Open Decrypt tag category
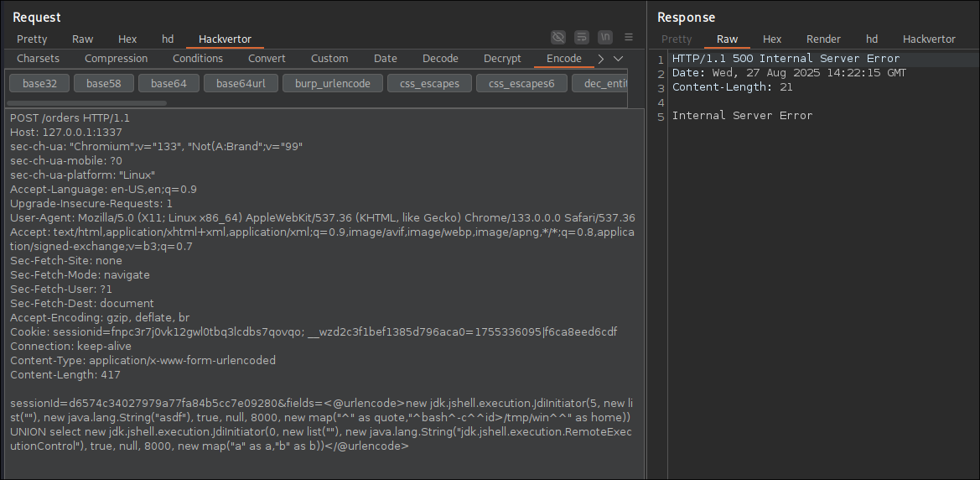This screenshot has width=980, height=480. point(502,58)
